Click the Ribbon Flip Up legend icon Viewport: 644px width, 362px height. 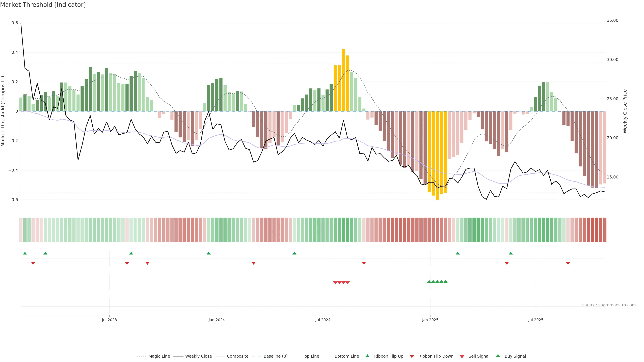click(x=367, y=356)
